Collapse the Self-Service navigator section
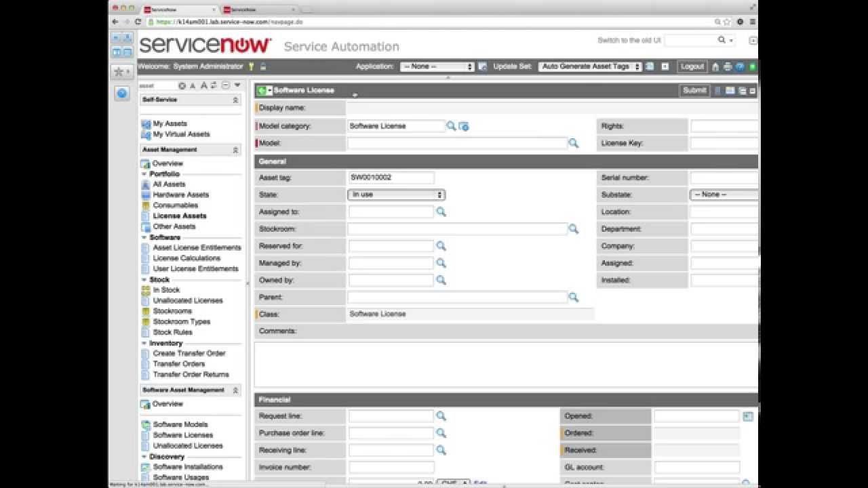The image size is (868, 488). tap(235, 100)
